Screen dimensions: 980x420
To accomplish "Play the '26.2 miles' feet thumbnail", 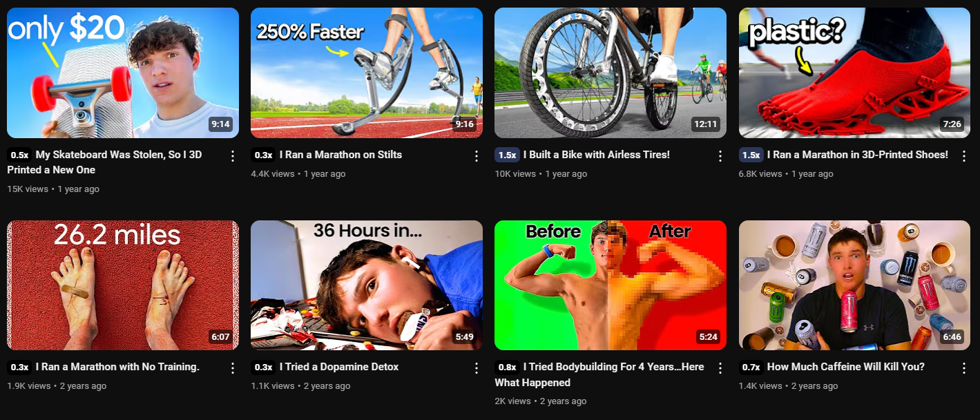I will click(123, 285).
